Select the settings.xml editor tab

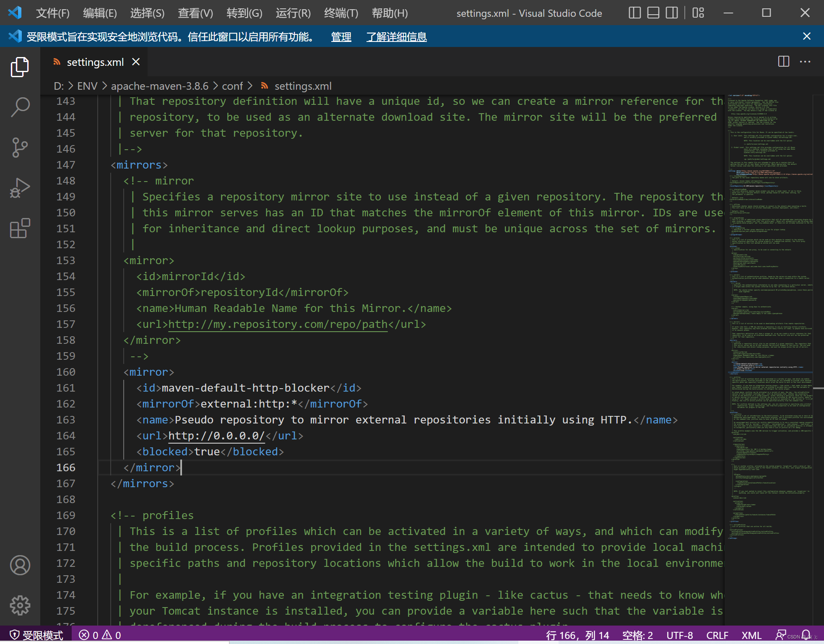pyautogui.click(x=95, y=62)
